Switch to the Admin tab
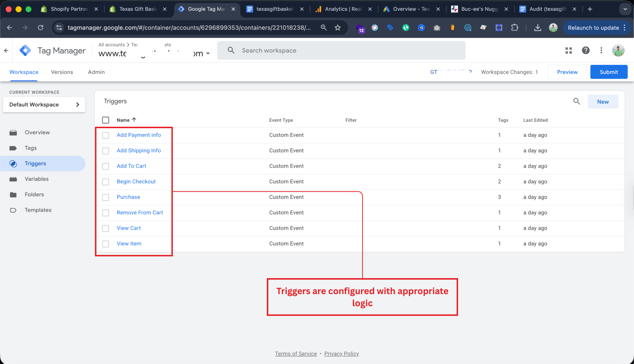634x364 pixels. coord(96,72)
